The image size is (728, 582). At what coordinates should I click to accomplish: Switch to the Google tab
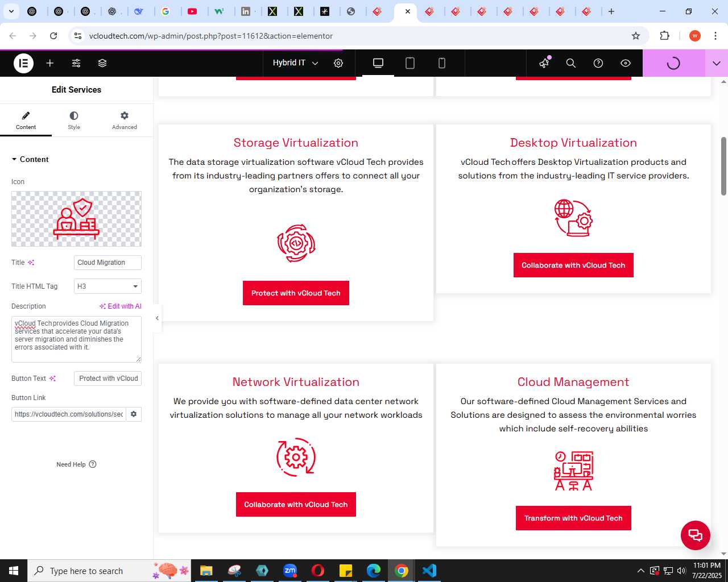166,11
